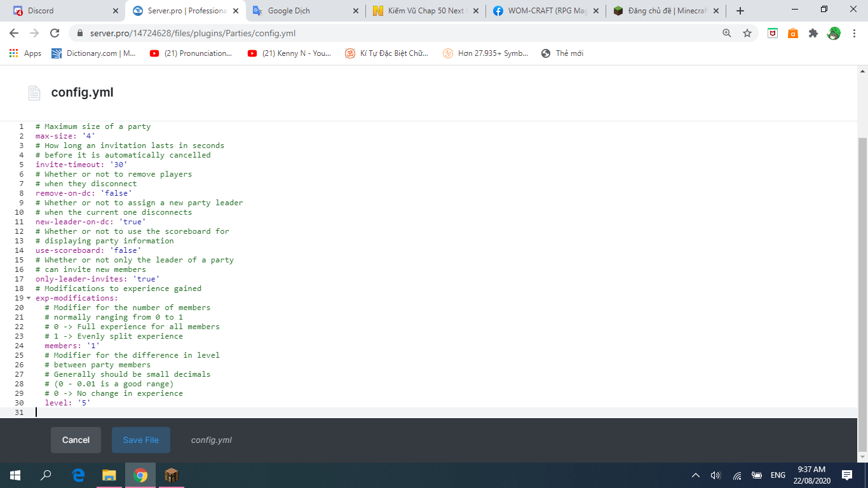Image resolution: width=868 pixels, height=488 pixels.
Task: Open the Windows Start menu
Action: pos(15,475)
